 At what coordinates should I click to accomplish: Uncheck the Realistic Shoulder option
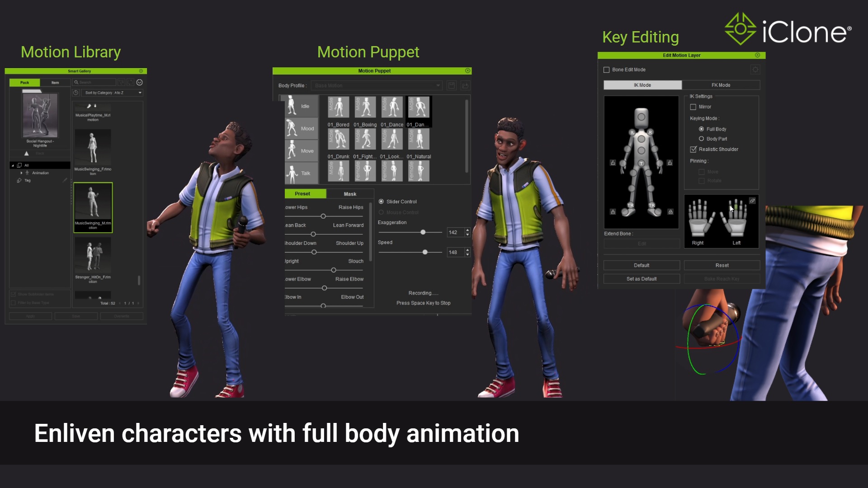pos(693,149)
